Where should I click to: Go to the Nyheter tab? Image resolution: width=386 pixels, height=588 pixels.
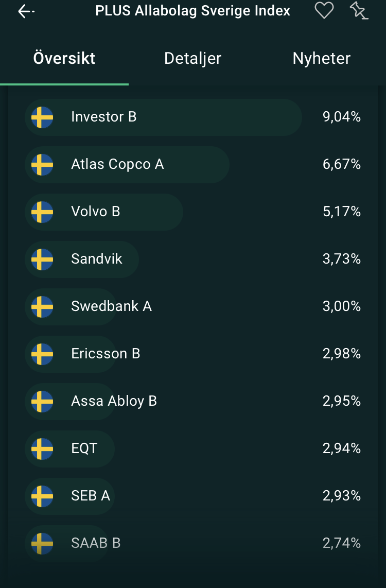pos(321,58)
